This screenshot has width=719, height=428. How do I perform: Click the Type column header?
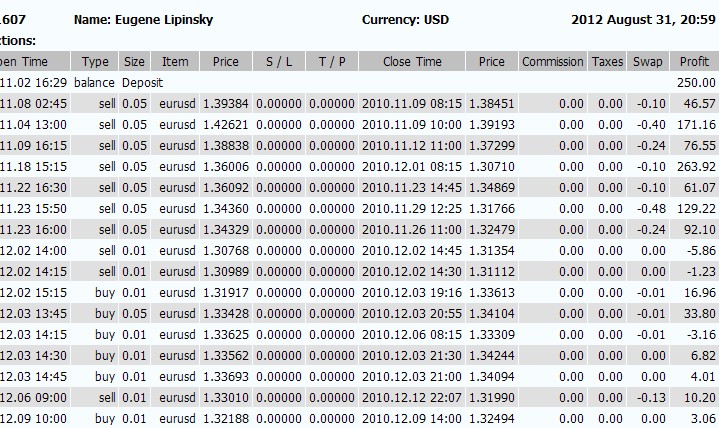95,61
